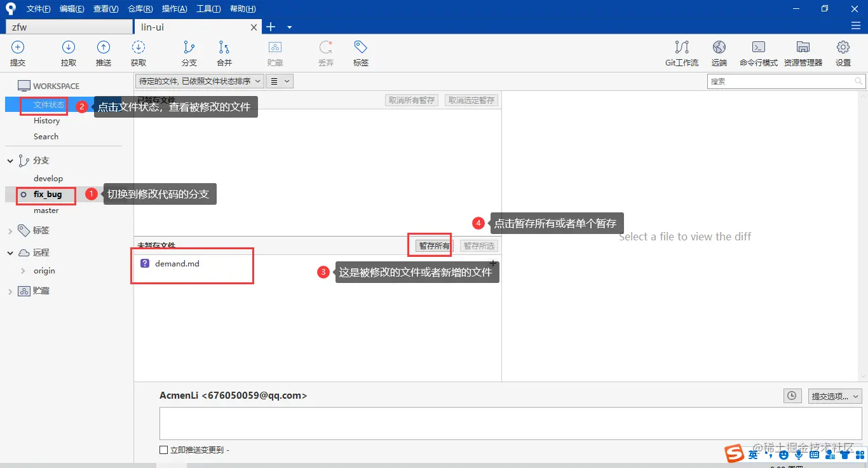Add a new tab with plus icon
The height and width of the screenshot is (468, 868).
[x=271, y=27]
